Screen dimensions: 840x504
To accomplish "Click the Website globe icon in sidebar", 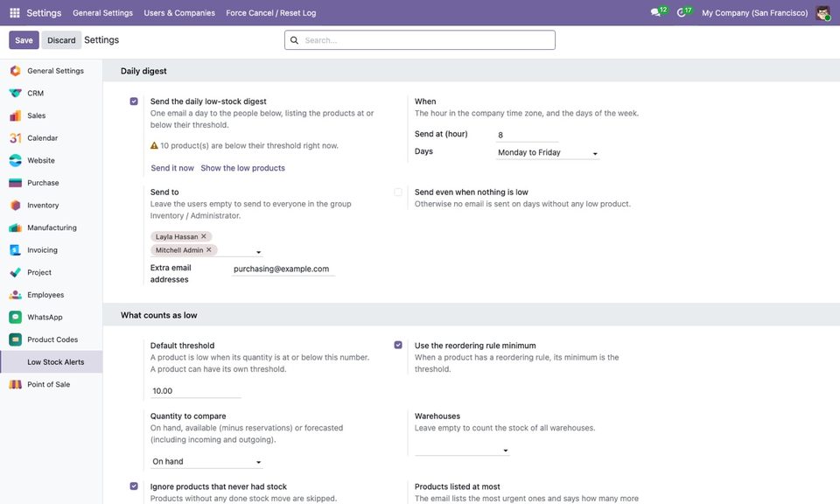I will coord(16,160).
